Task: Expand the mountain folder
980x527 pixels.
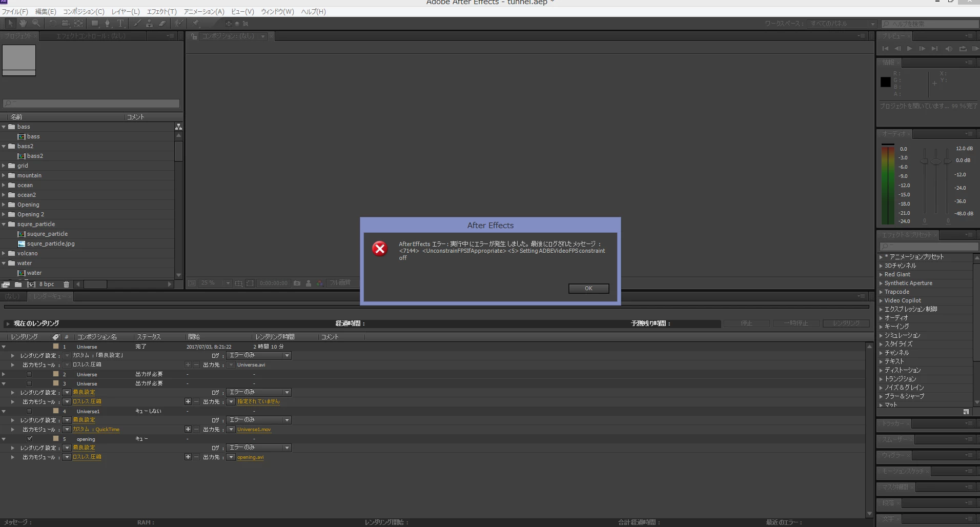Action: point(4,175)
